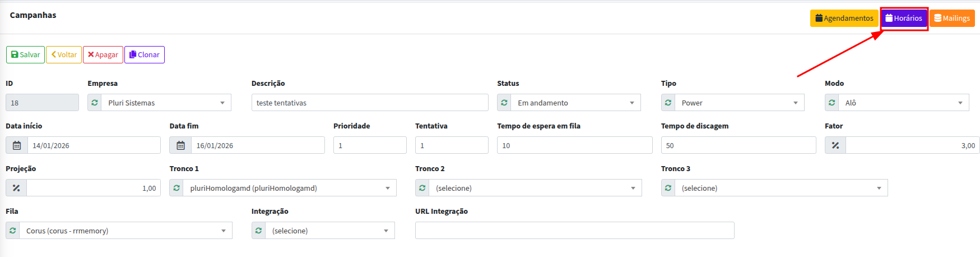Viewport: 980px width, 257px height.
Task: Click the refresh icon beside Tipo field
Action: pos(668,103)
